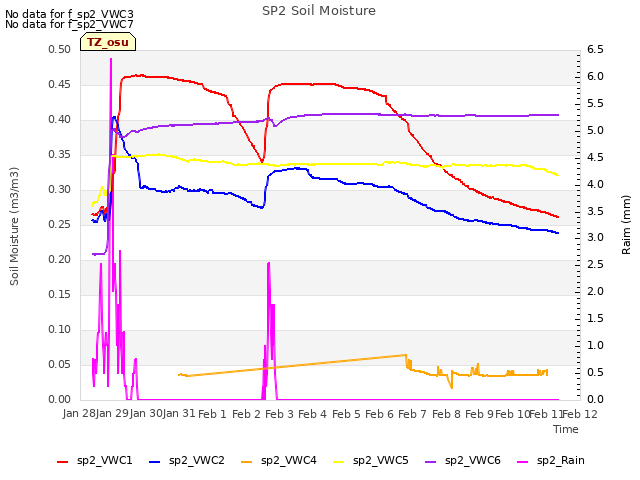Click the red sp2_VWC1 legend swatch

point(62,462)
